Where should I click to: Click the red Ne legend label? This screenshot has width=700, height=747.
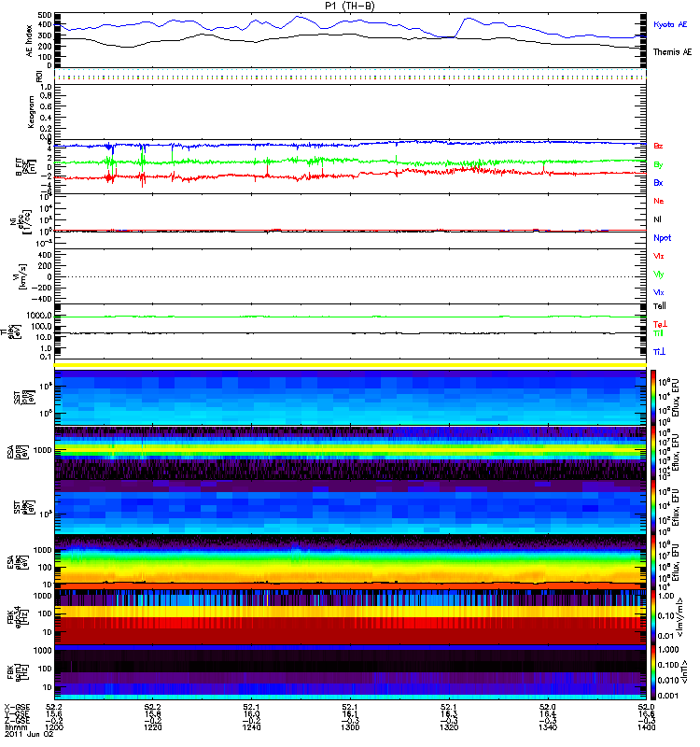pos(659,201)
